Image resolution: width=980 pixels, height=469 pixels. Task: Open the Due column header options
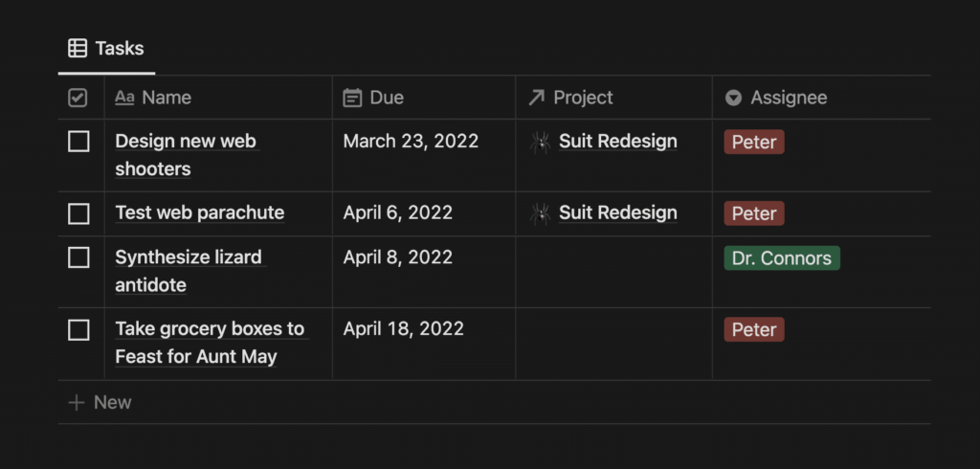coord(424,98)
